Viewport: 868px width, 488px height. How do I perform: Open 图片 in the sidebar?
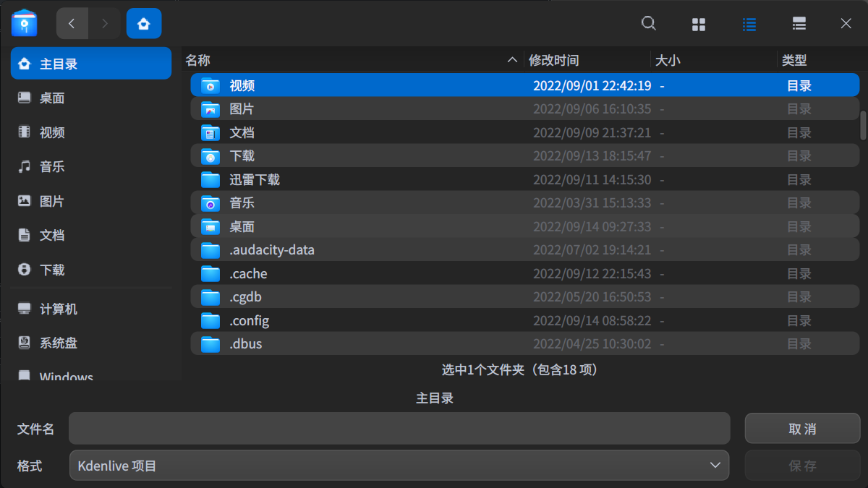pos(91,201)
